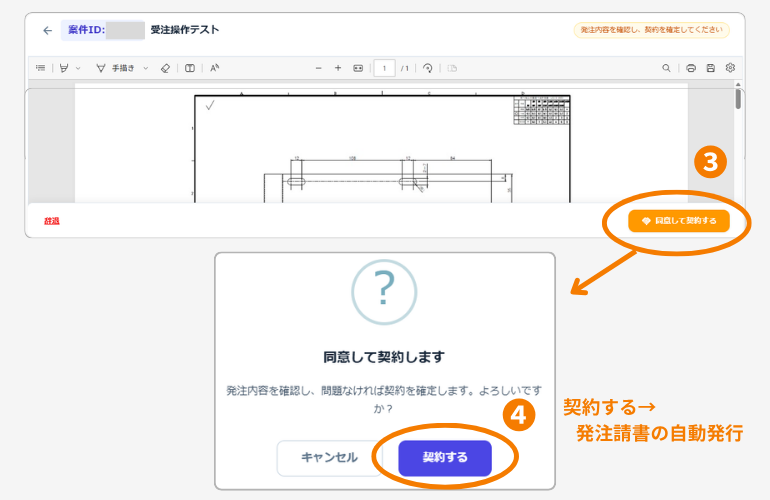The height and width of the screenshot is (500, 770).
Task: Go back with the left arrow icon
Action: pos(47,30)
